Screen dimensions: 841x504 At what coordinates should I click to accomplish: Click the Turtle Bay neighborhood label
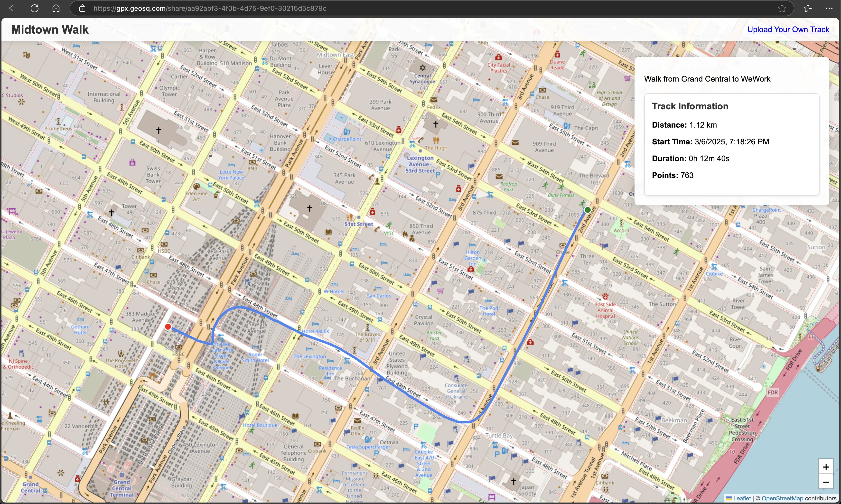(x=499, y=435)
